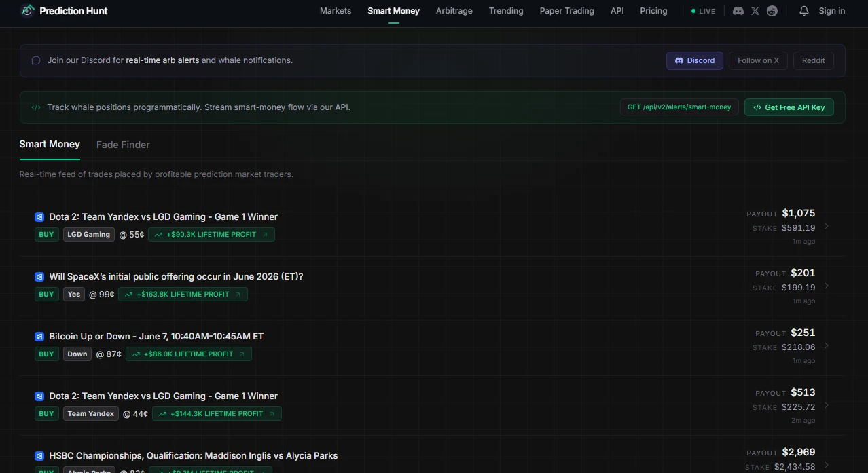868x473 pixels.
Task: Open the +$86.0K lifetime profit badge
Action: [189, 354]
